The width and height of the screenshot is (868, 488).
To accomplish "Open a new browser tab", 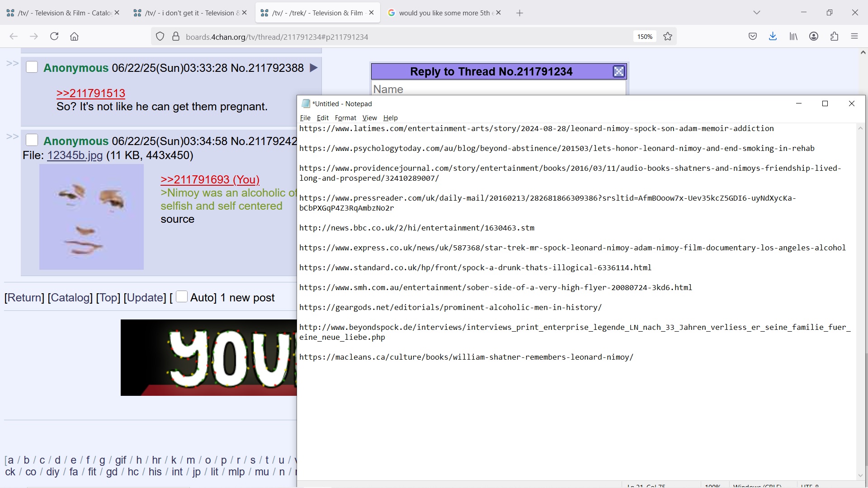I will coord(519,13).
